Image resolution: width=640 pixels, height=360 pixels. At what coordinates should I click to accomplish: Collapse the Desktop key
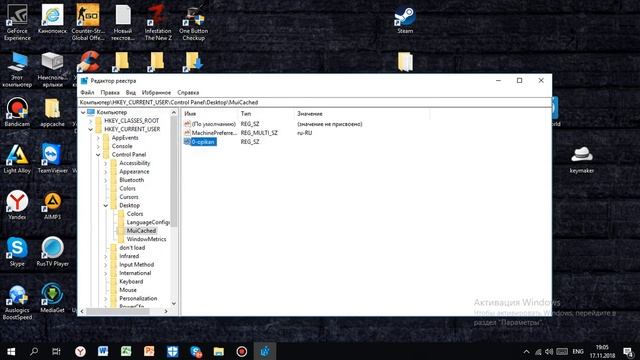click(106, 206)
